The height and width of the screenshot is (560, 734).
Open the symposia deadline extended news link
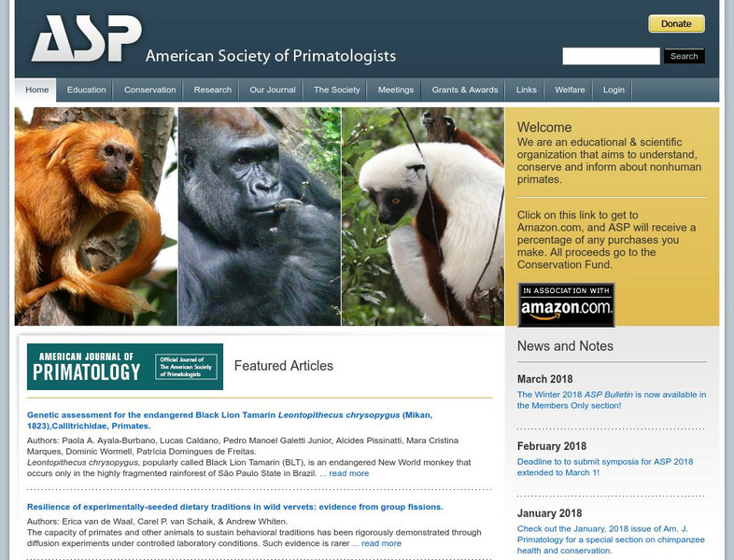(605, 467)
